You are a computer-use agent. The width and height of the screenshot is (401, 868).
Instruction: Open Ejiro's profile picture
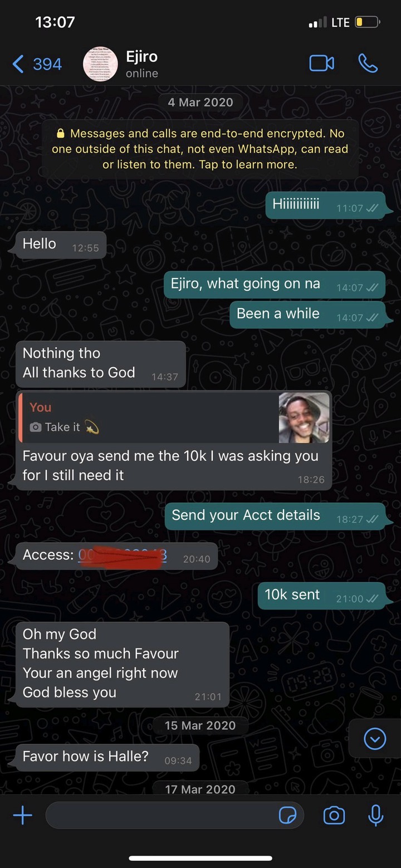click(x=100, y=64)
